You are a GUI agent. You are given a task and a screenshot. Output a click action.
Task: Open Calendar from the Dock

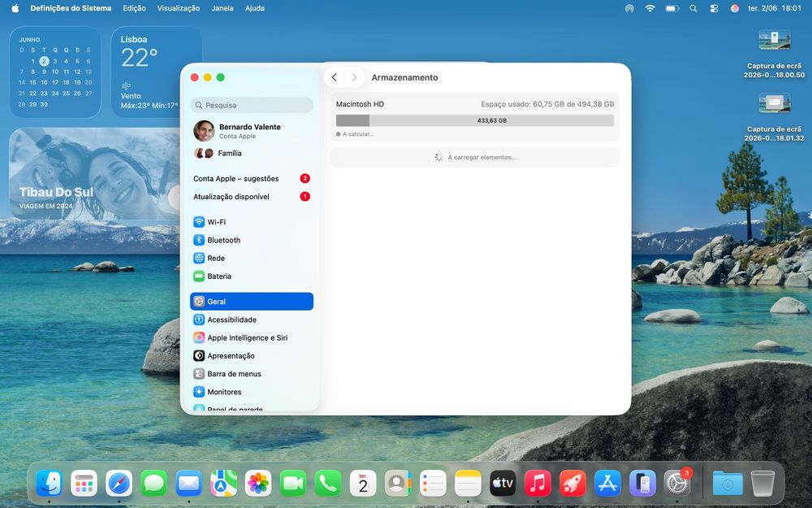coord(363,483)
